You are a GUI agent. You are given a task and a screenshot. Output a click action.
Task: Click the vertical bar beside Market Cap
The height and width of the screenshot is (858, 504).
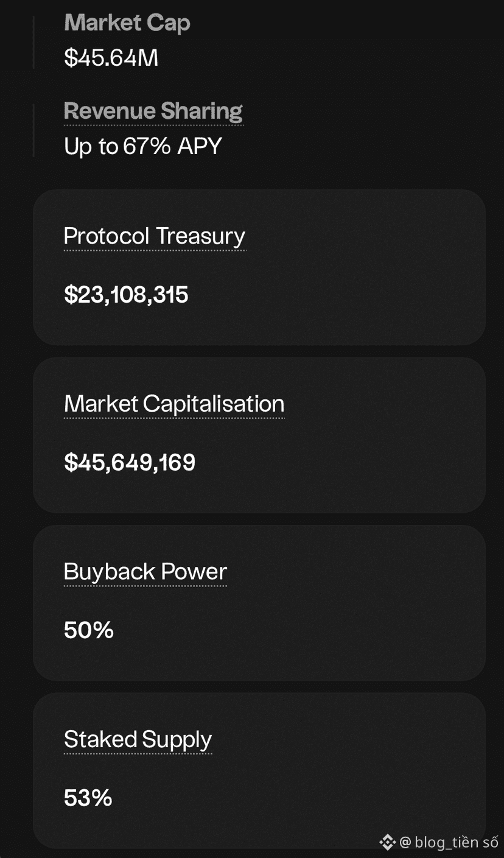click(x=33, y=41)
